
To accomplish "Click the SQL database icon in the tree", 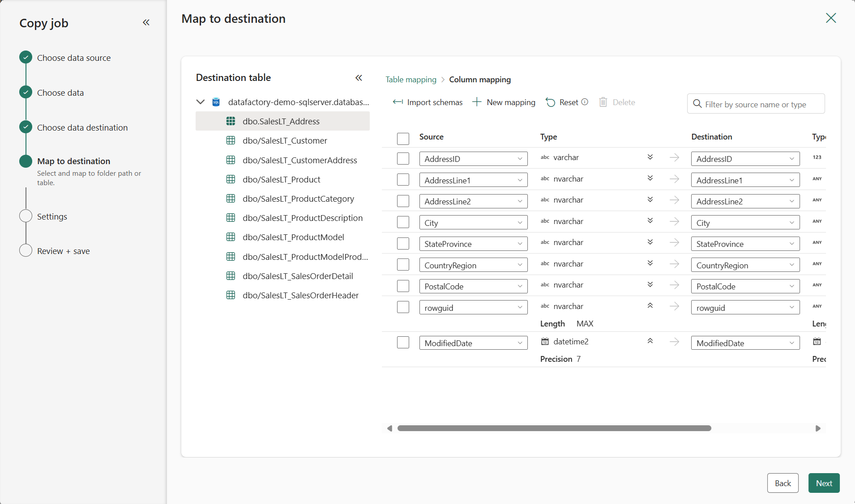I will pos(216,102).
